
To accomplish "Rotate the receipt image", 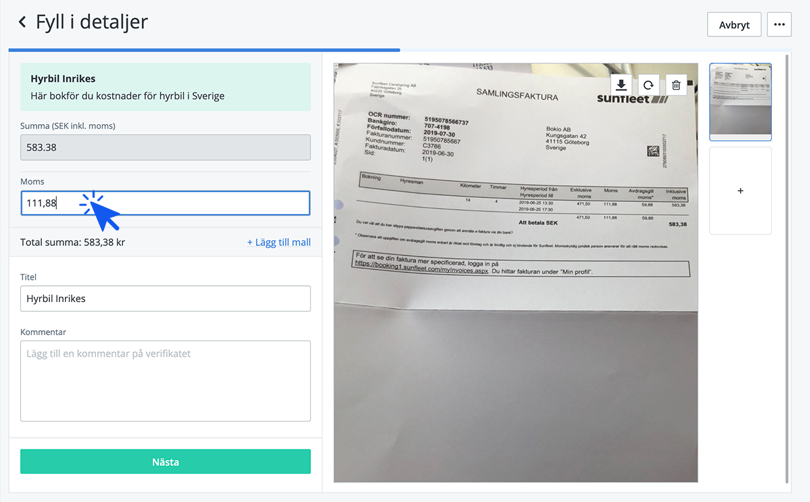I will 648,85.
